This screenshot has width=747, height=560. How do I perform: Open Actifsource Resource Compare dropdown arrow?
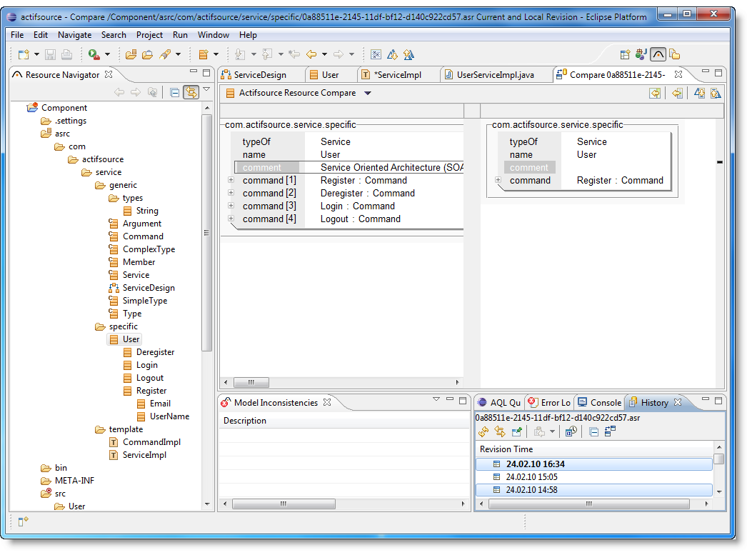click(x=368, y=93)
